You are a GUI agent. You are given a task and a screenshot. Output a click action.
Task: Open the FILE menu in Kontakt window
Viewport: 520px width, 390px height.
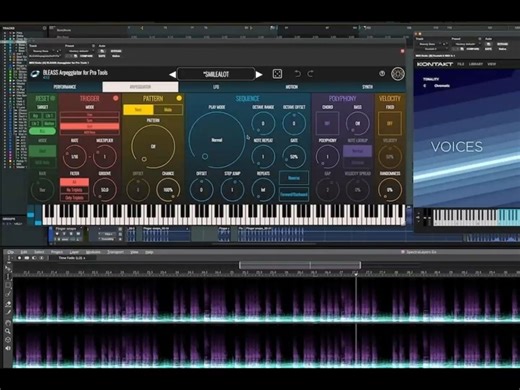[x=460, y=64]
